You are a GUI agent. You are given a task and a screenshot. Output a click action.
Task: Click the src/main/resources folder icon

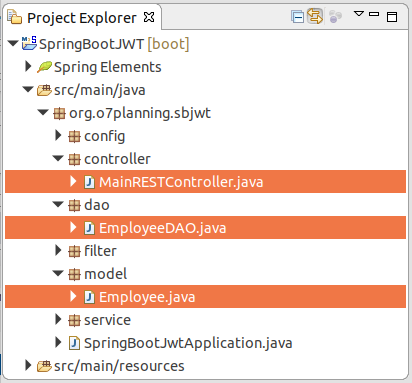(44, 366)
